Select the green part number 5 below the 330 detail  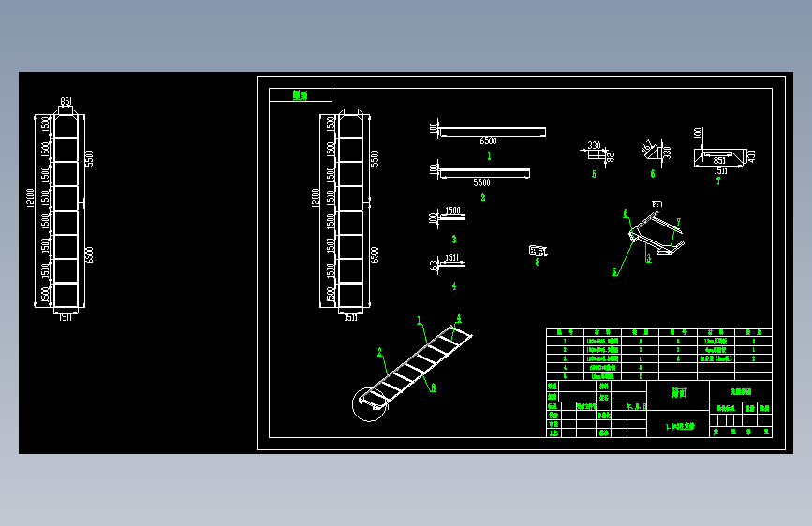(594, 174)
